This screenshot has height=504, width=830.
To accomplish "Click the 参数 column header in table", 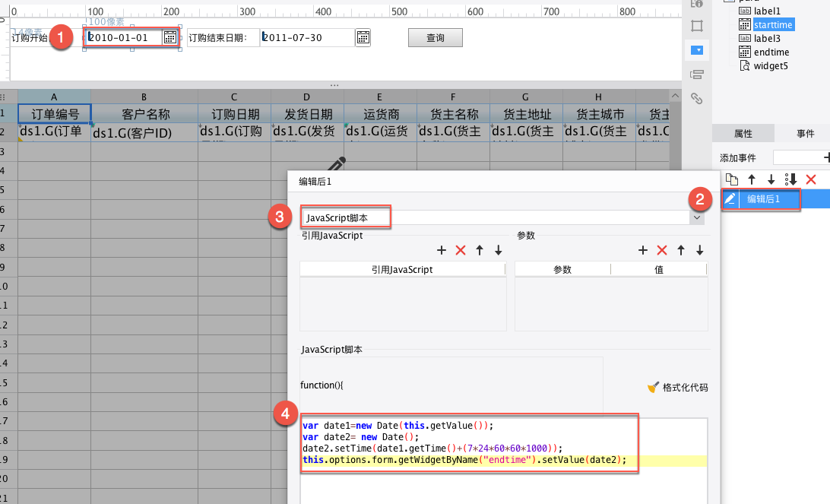I will (562, 269).
